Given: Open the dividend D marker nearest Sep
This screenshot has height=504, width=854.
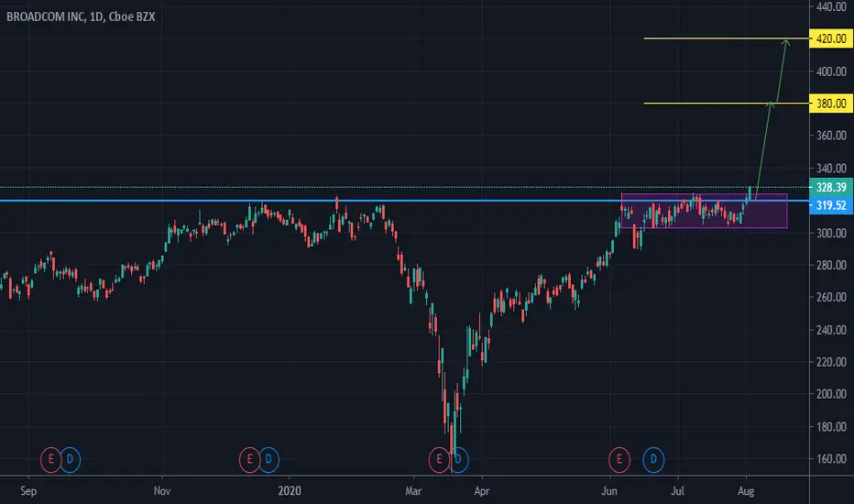Looking at the screenshot, I should (70, 459).
